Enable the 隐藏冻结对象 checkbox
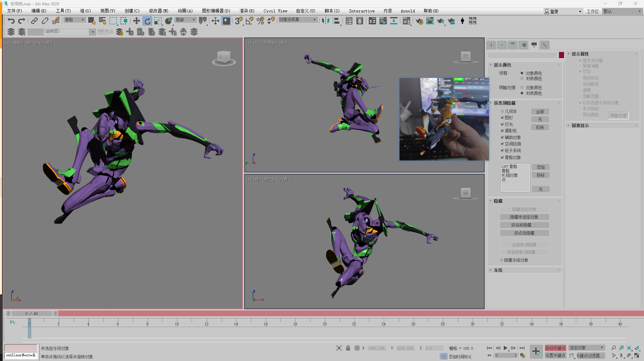 [502, 260]
